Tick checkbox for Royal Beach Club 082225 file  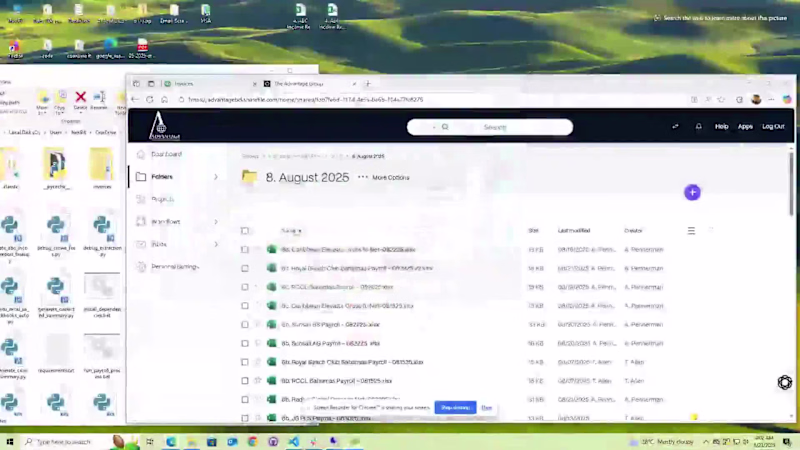coord(245,268)
